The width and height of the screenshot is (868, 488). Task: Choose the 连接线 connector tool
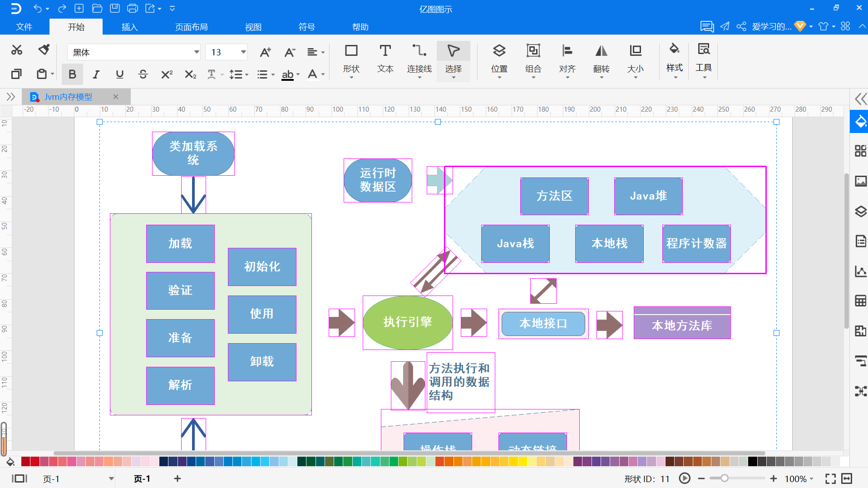(419, 59)
